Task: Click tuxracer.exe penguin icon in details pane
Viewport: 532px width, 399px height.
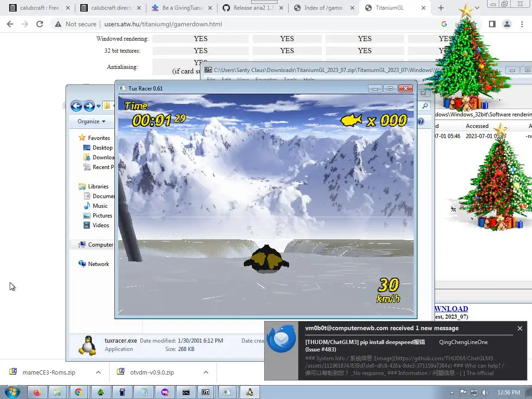Action: [87, 345]
